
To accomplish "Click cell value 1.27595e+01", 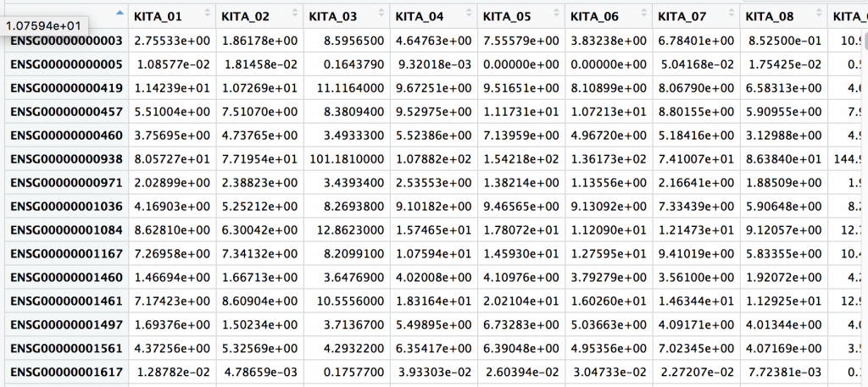I will (x=609, y=254).
